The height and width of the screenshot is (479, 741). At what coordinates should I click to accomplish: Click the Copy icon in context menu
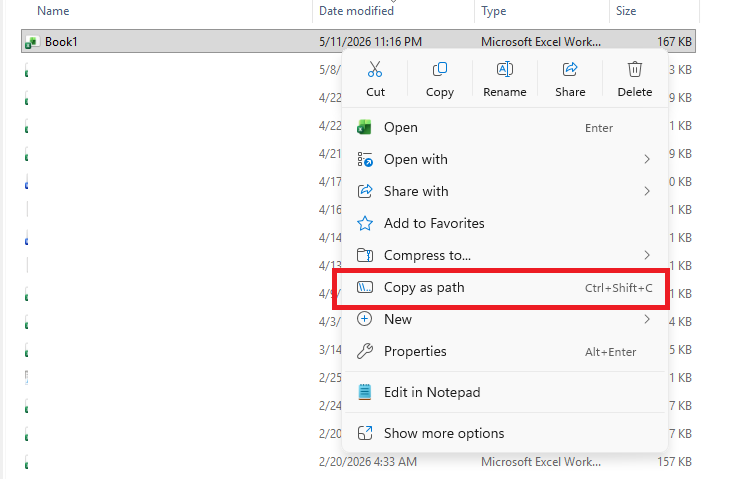(439, 69)
